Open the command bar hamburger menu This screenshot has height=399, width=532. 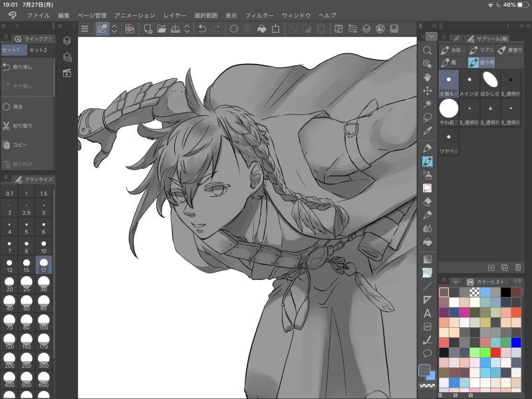[85, 29]
